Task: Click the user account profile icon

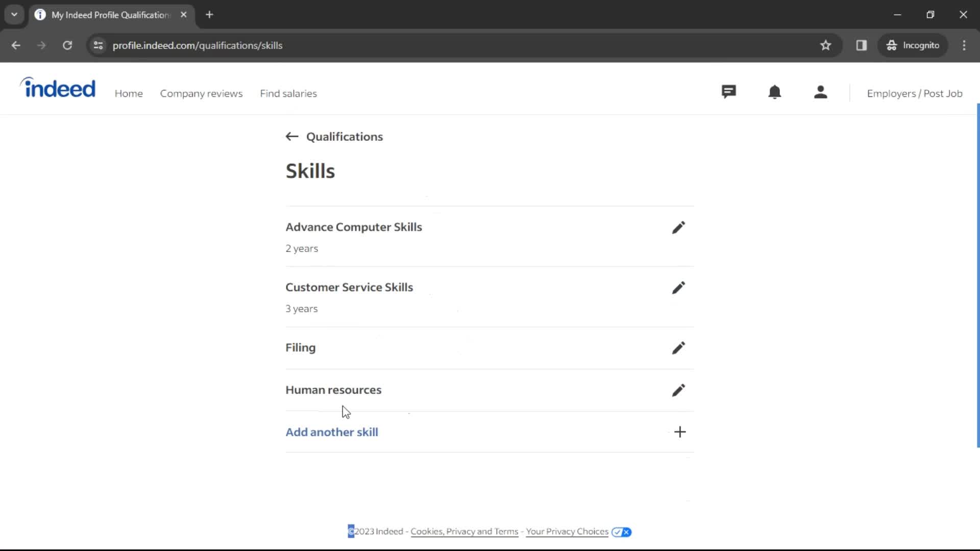Action: pyautogui.click(x=820, y=92)
